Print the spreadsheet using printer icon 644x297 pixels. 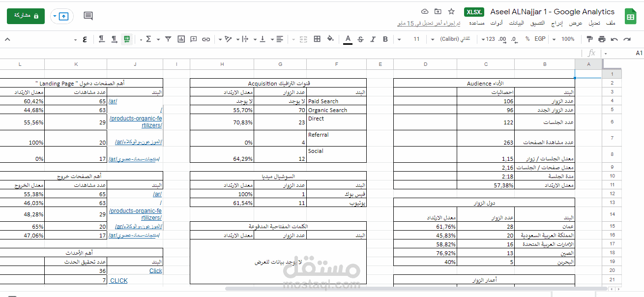click(601, 39)
